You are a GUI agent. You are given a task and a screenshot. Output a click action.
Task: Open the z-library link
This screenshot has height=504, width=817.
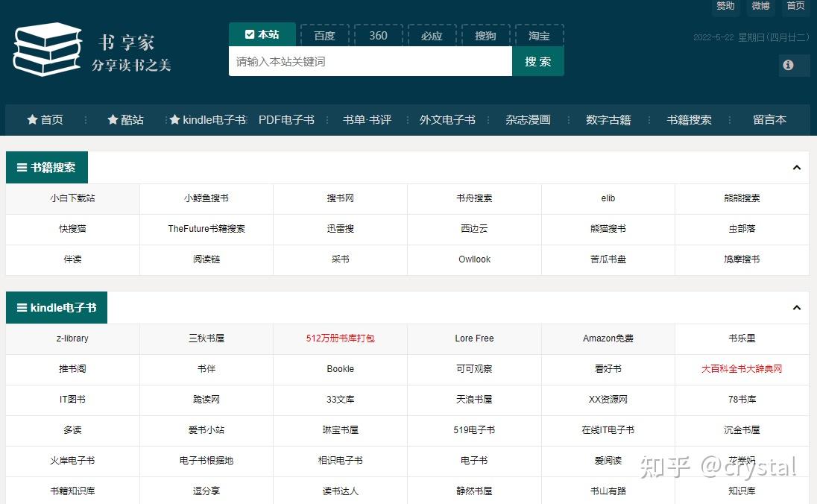71,338
